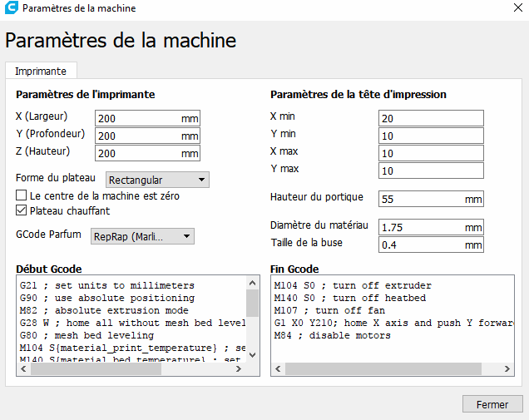
Task: Click 'M107 ; turn off fan' line
Action: click(x=329, y=310)
